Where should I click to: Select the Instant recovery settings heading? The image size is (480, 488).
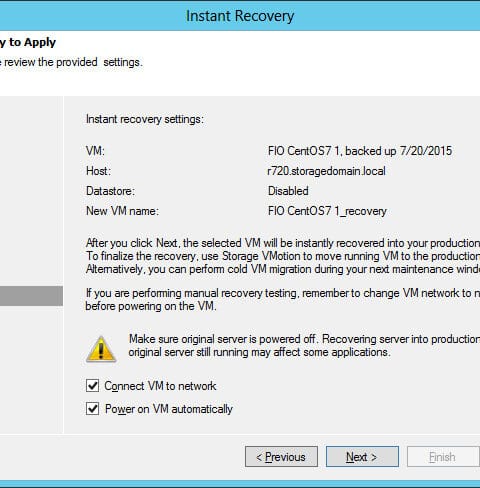145,119
